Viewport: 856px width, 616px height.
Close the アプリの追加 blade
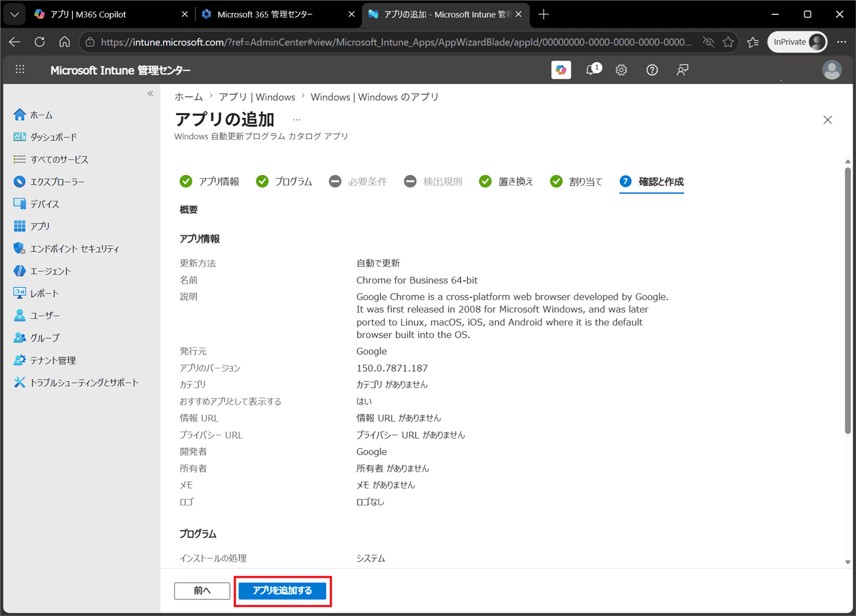[x=827, y=120]
